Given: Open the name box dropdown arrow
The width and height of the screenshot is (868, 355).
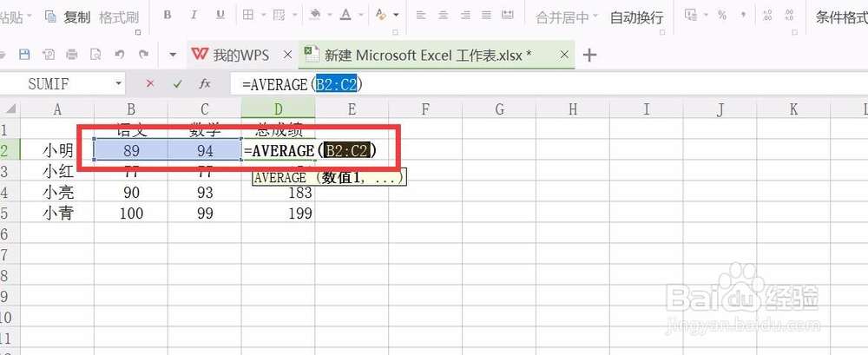Looking at the screenshot, I should tap(118, 83).
